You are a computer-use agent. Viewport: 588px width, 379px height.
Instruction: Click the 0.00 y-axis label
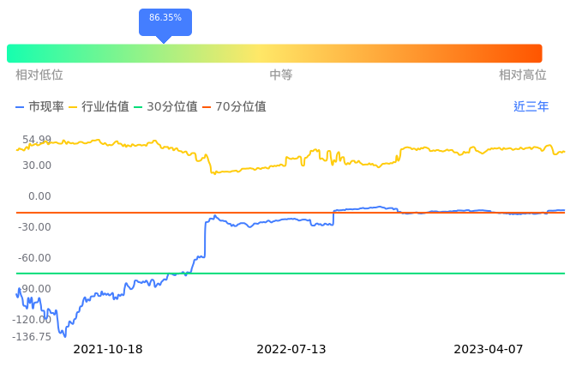(39, 196)
